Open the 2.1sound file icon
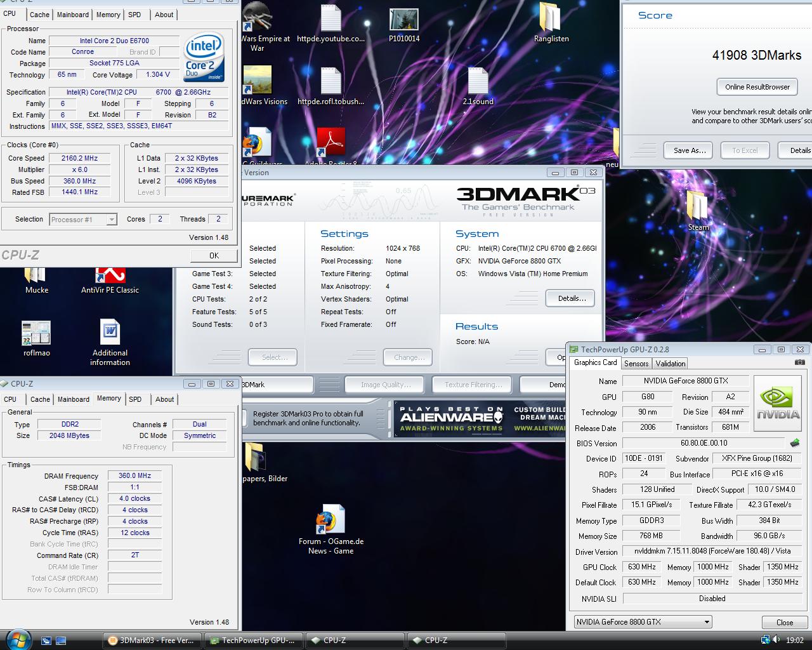812x650 pixels. coord(478,85)
